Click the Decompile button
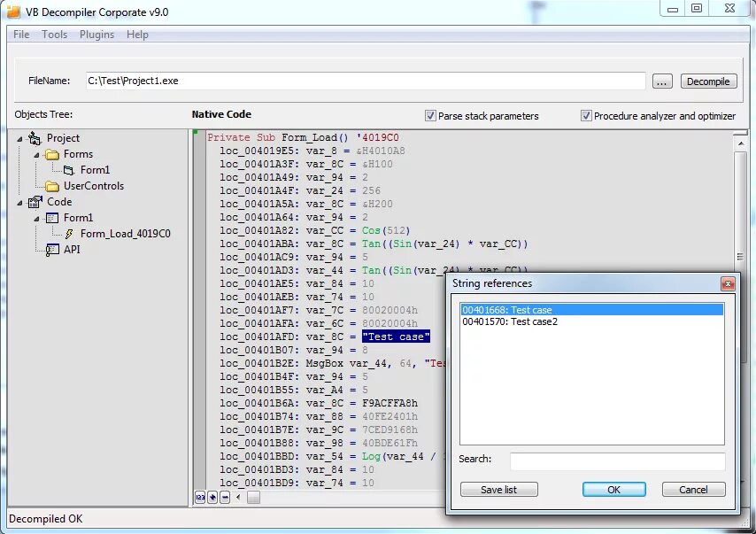Viewport: 756px width, 534px height. (708, 81)
